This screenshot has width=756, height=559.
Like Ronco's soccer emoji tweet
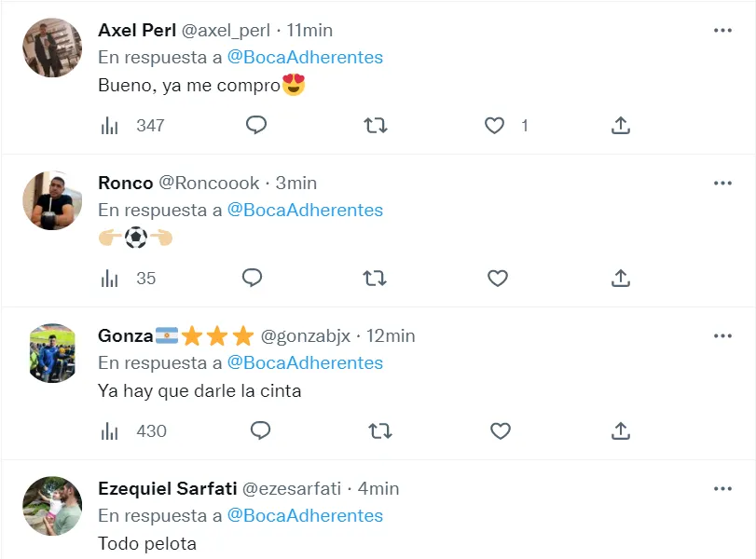498,278
